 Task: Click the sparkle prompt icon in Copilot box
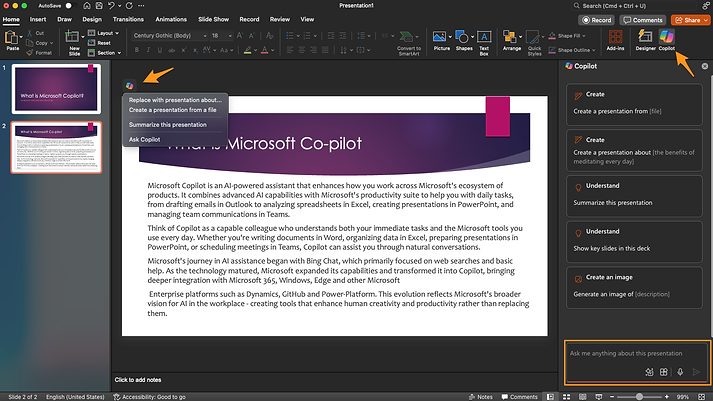[x=649, y=372]
